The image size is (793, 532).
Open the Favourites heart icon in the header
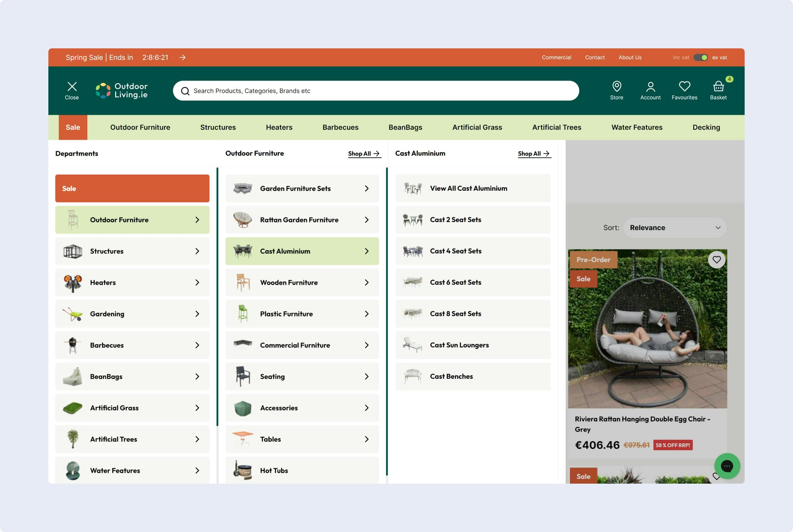point(684,90)
